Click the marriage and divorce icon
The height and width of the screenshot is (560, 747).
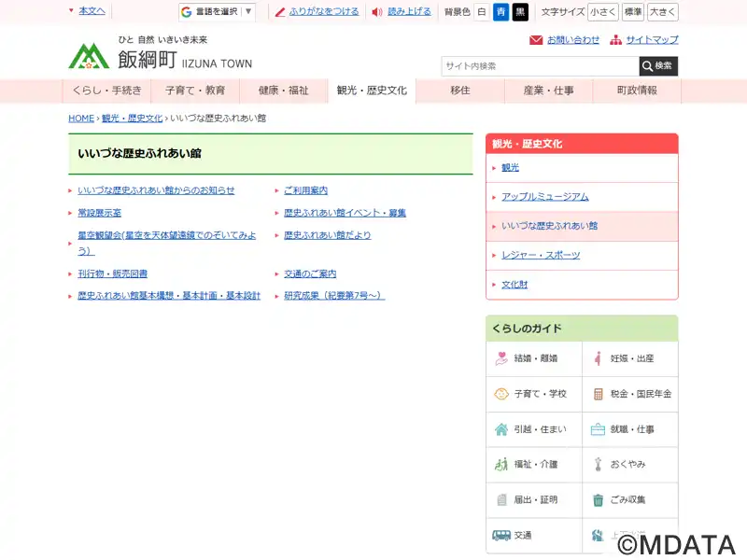click(501, 358)
